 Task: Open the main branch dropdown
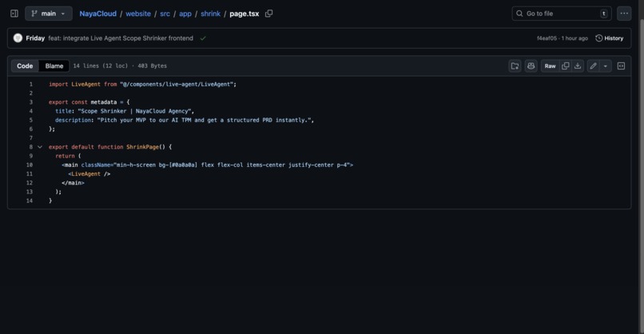point(49,14)
